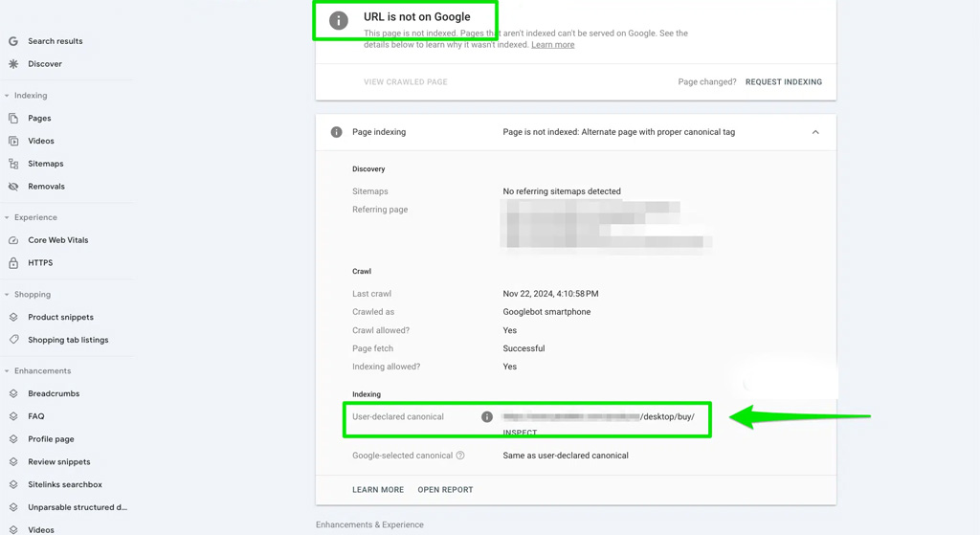980x535 pixels.
Task: Select Same as user-declared canonical text
Action: [566, 456]
